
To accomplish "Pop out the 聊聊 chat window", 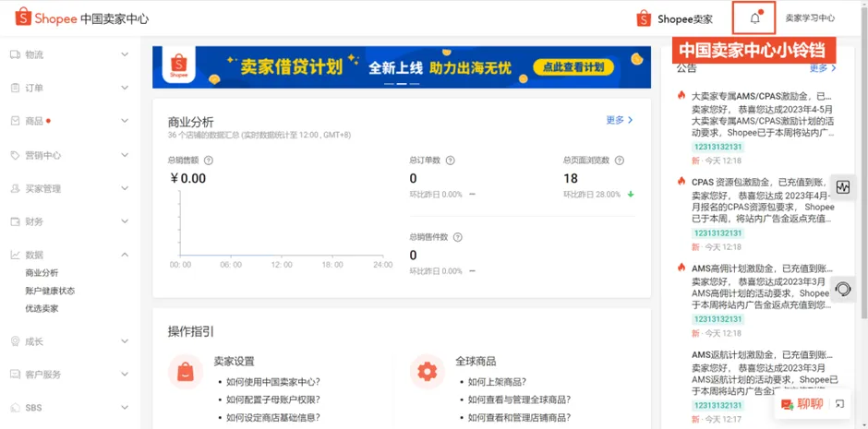I will [x=839, y=404].
